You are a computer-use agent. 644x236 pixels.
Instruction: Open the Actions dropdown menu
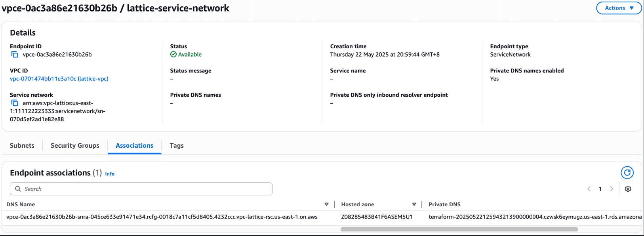point(619,8)
